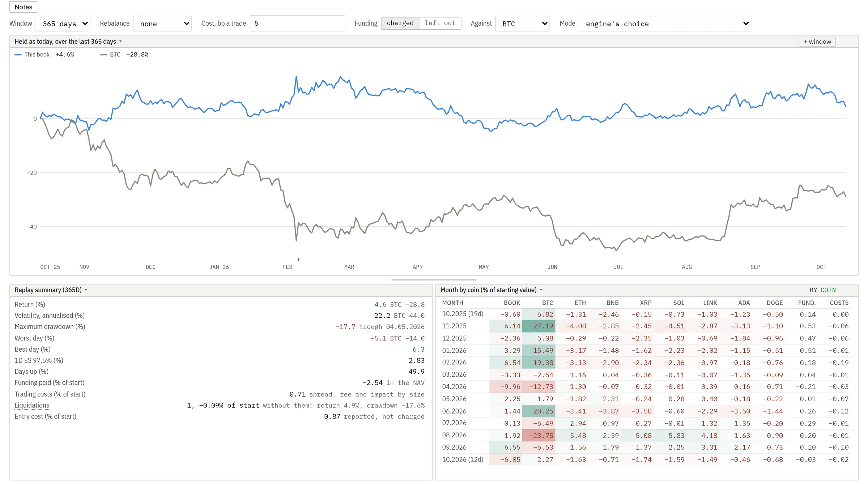Click the Trading costs (% of start) label
This screenshot has width=868, height=484.
[x=50, y=394]
